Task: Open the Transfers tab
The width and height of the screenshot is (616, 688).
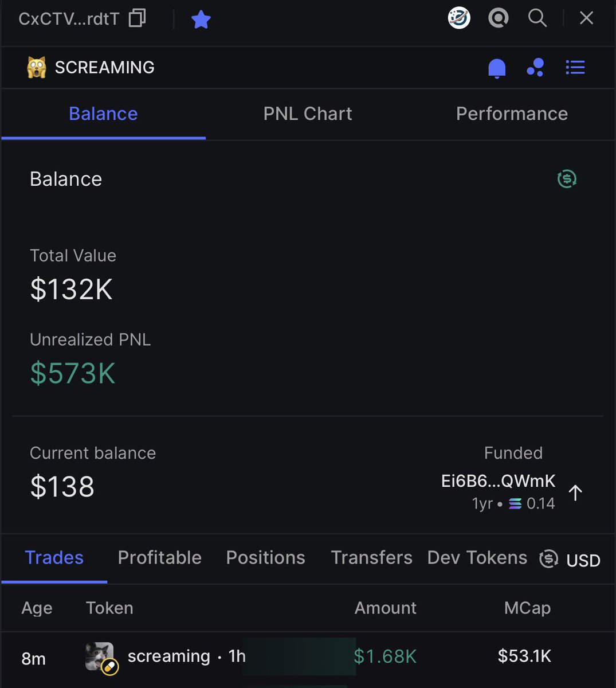Action: (x=372, y=557)
